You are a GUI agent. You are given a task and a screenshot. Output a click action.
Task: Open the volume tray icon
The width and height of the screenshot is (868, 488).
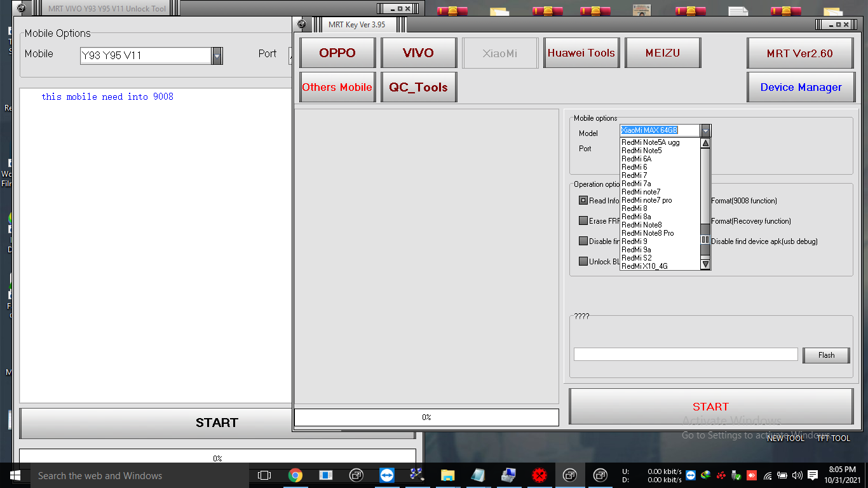tap(797, 475)
